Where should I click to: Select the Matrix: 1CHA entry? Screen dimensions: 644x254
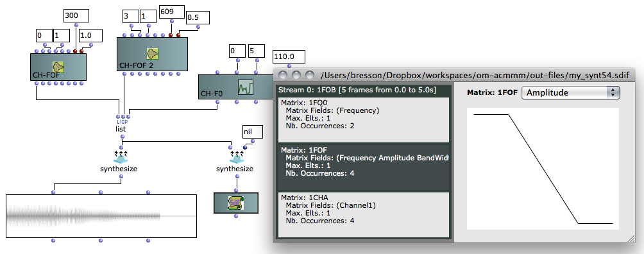(x=364, y=214)
